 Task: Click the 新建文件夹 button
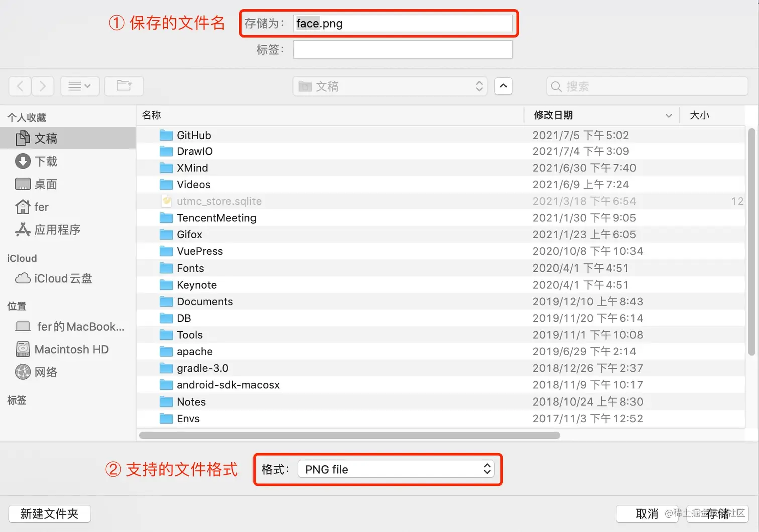click(49, 514)
